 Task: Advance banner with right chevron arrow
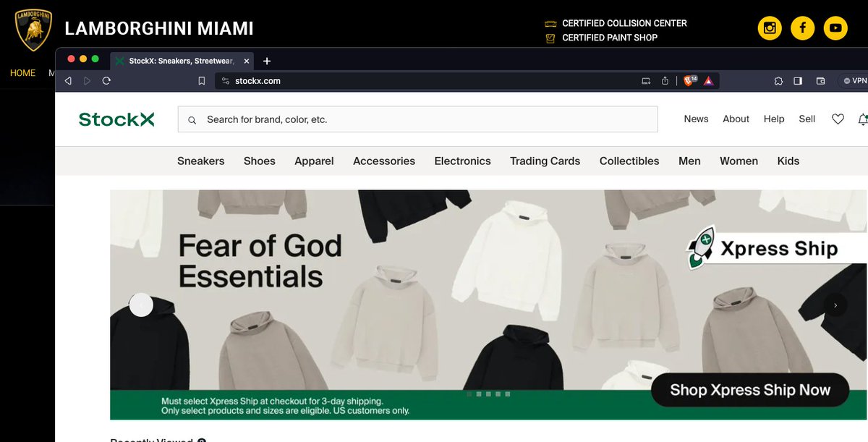[835, 305]
